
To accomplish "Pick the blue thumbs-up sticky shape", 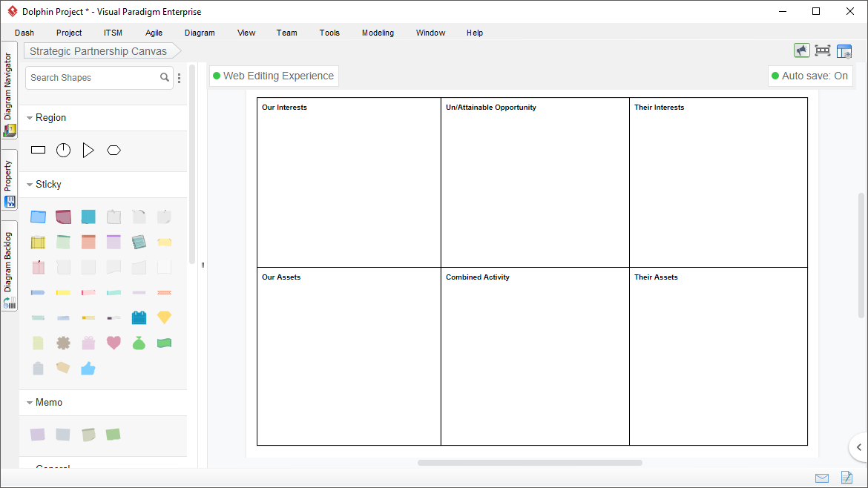I will 88,369.
